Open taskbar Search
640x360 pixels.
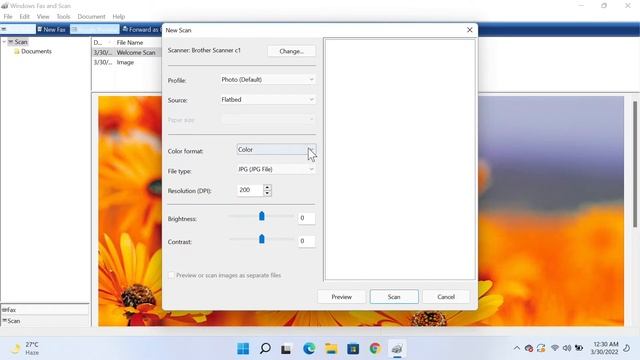click(x=265, y=349)
